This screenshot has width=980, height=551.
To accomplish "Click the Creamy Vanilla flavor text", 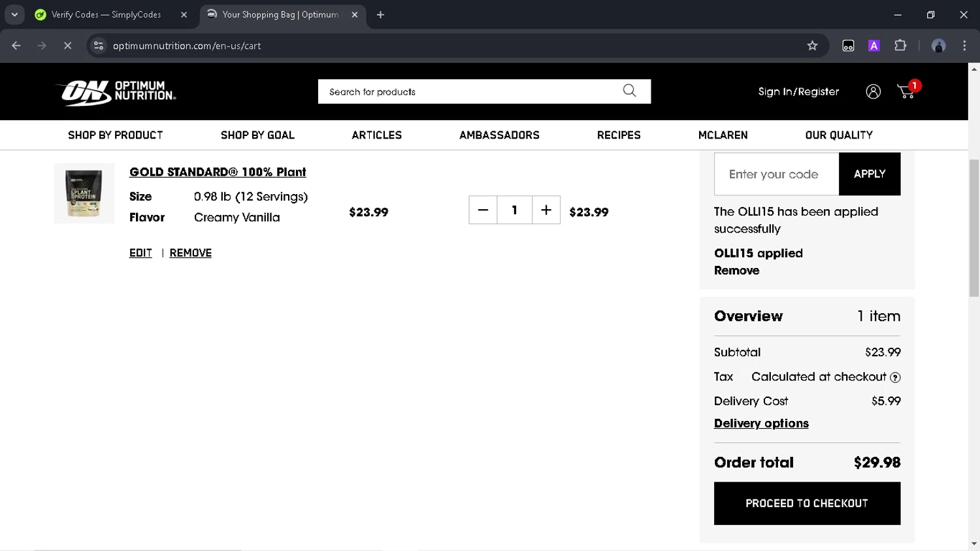I will click(x=237, y=218).
